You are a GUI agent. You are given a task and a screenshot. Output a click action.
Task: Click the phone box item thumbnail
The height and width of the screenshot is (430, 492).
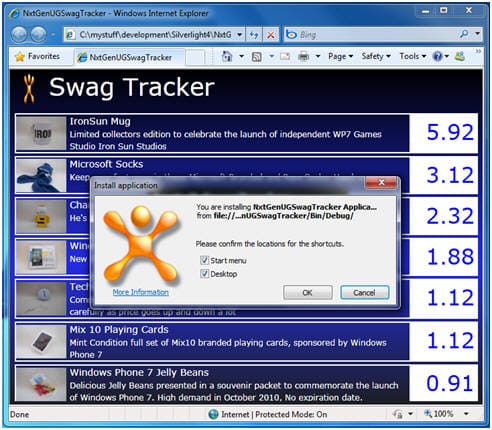tap(41, 257)
